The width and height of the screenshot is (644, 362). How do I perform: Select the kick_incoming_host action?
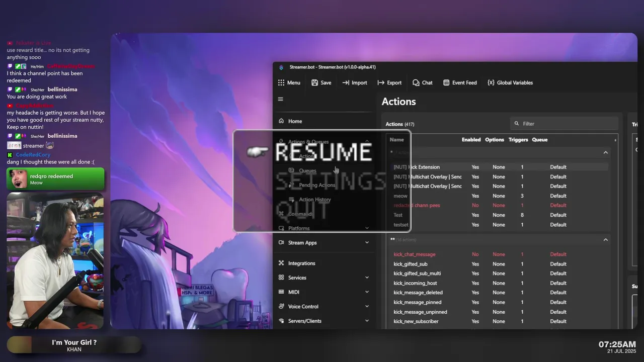point(497,283)
